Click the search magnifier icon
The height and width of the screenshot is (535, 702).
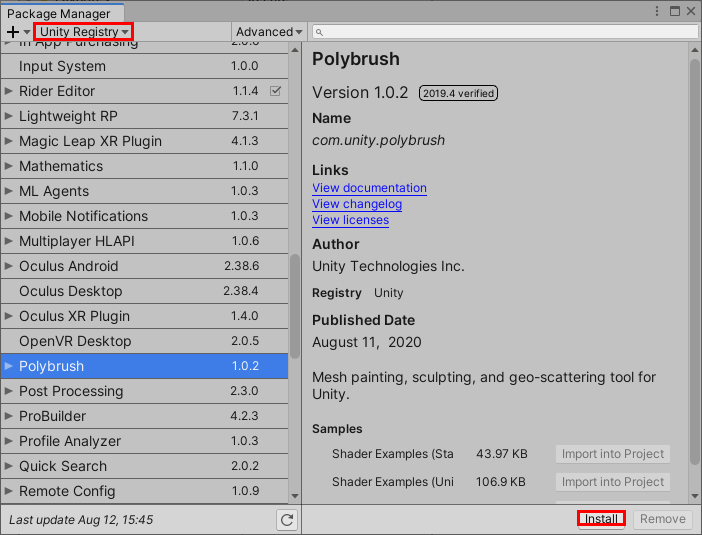(x=319, y=32)
